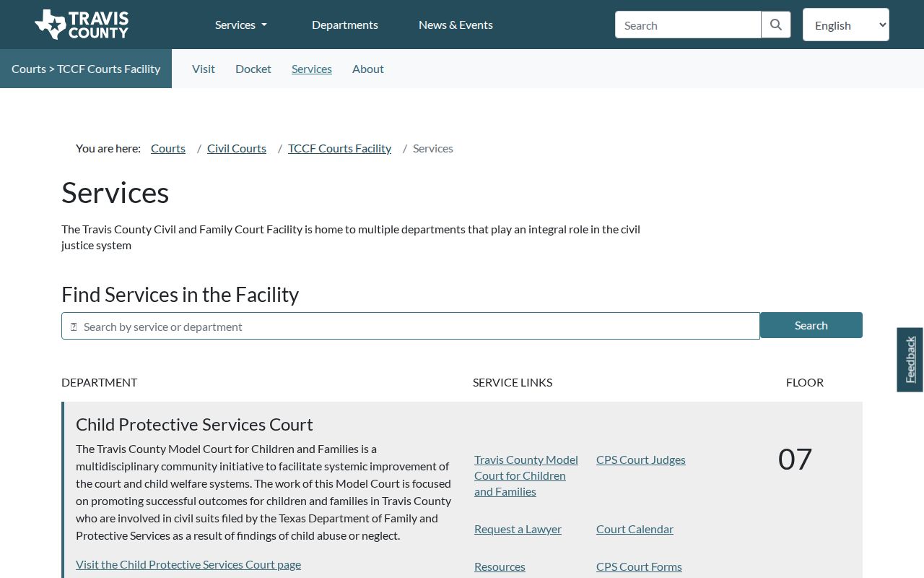Focus the top Search input field
This screenshot has height=578, width=924.
688,25
